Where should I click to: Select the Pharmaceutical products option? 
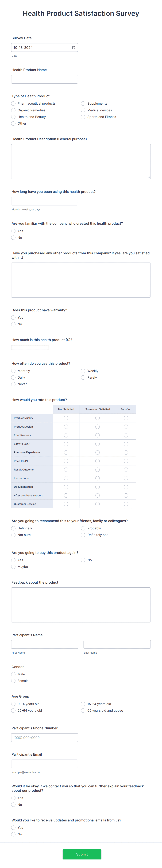click(x=13, y=103)
